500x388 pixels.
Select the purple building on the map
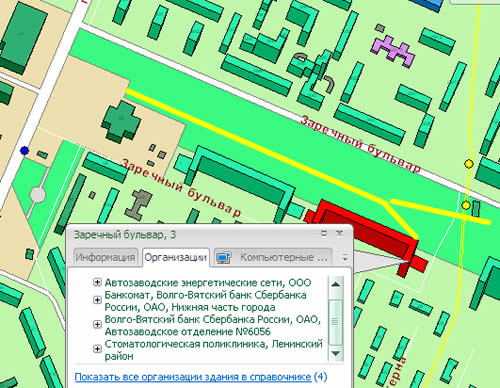(394, 51)
